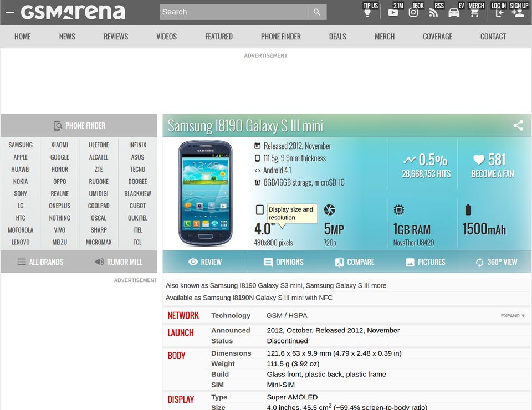
Task: Click the Log In icon
Action: [499, 13]
